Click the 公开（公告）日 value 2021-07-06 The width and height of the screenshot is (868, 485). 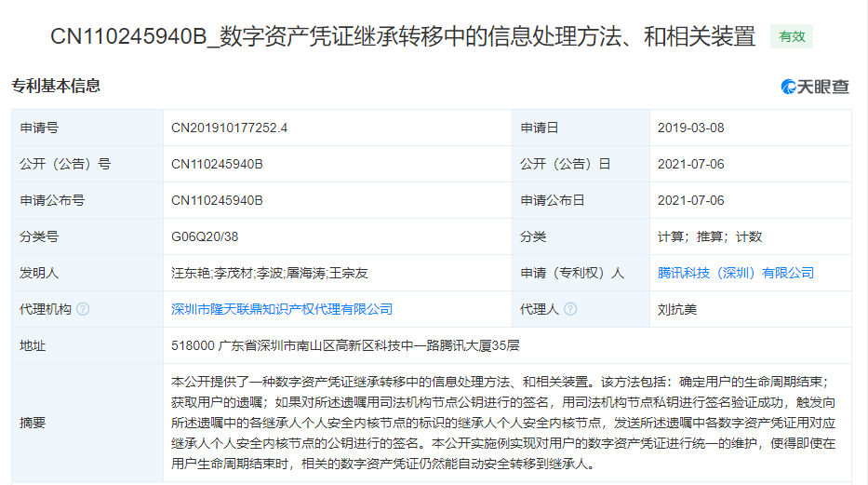click(x=691, y=165)
